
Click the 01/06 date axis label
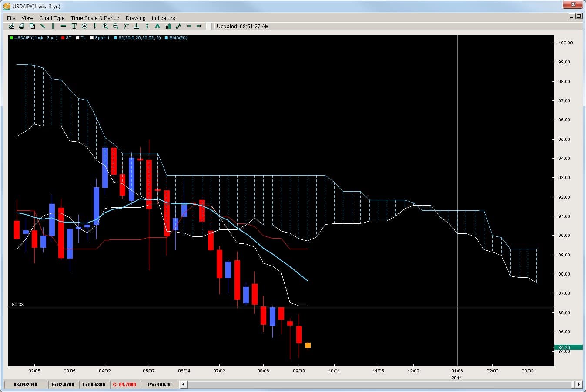(457, 371)
